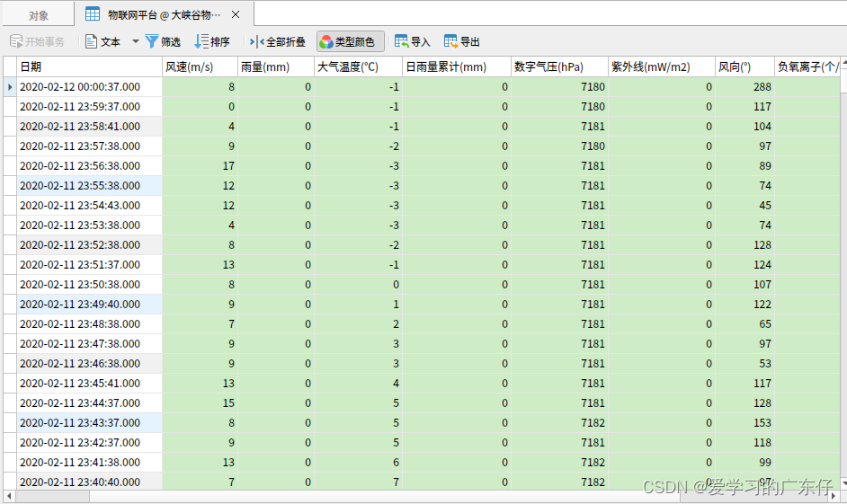Viewport: 847px width, 504px height.
Task: Click the 雨量(mm) column header
Action: coord(276,66)
